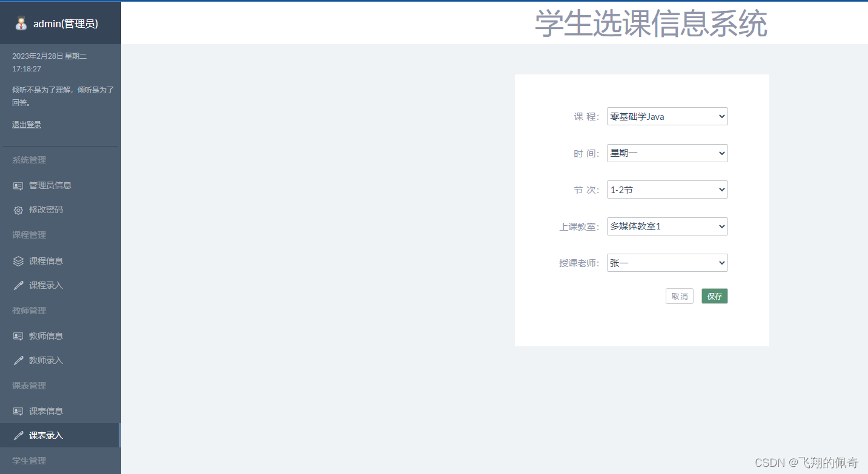The image size is (868, 474).
Task: Click the 课 程 form label
Action: 586,117
